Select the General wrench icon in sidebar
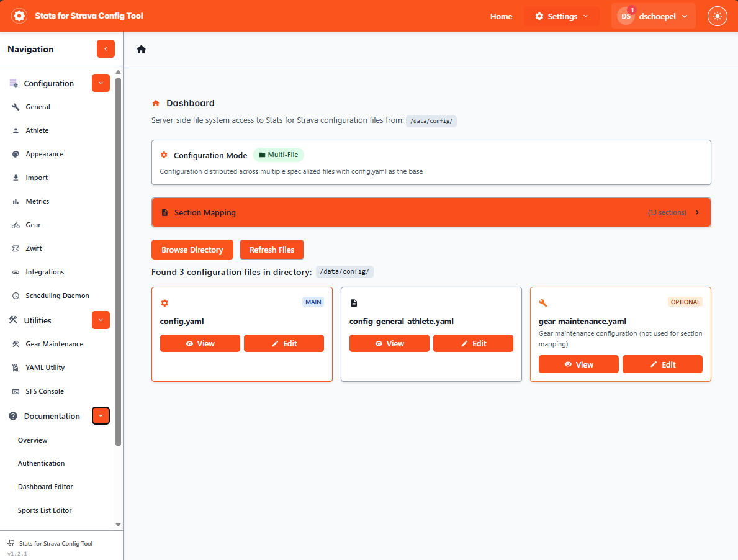The image size is (738, 560). pyautogui.click(x=16, y=107)
